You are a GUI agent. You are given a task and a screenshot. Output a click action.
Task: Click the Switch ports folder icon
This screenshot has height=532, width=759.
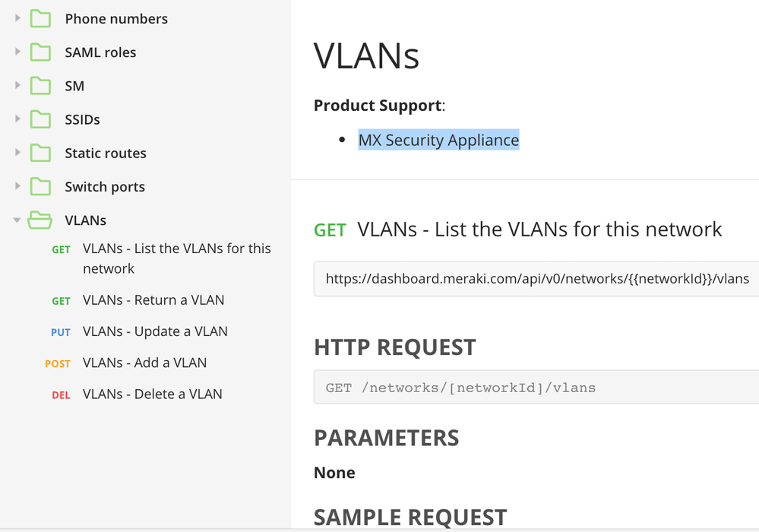(40, 187)
